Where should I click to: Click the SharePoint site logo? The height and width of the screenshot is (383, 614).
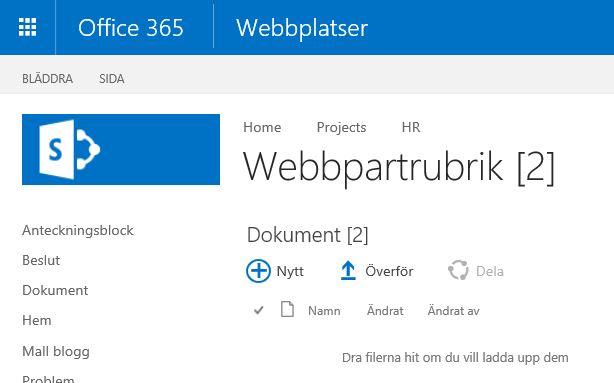point(121,149)
